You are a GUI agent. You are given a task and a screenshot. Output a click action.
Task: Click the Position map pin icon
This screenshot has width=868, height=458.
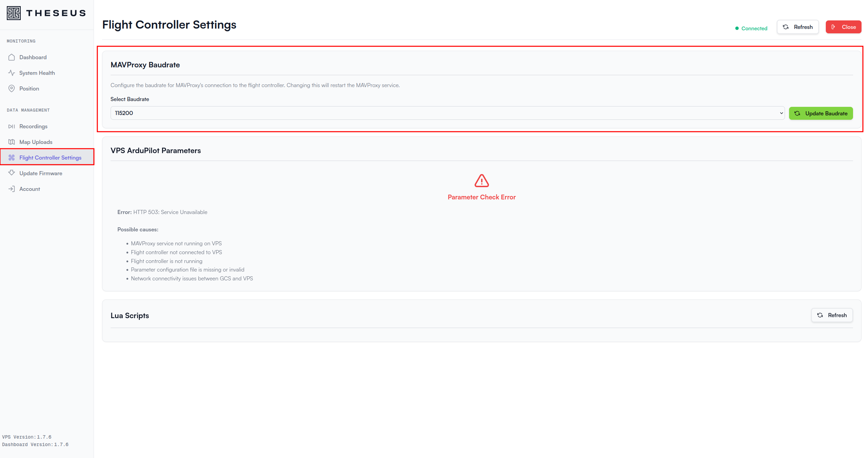click(12, 88)
